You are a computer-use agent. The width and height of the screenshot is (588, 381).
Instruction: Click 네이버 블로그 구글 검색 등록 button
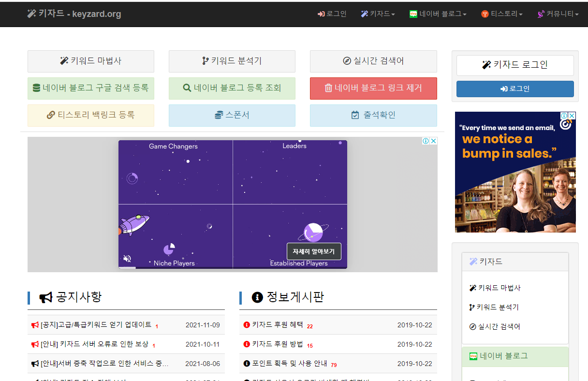click(91, 88)
